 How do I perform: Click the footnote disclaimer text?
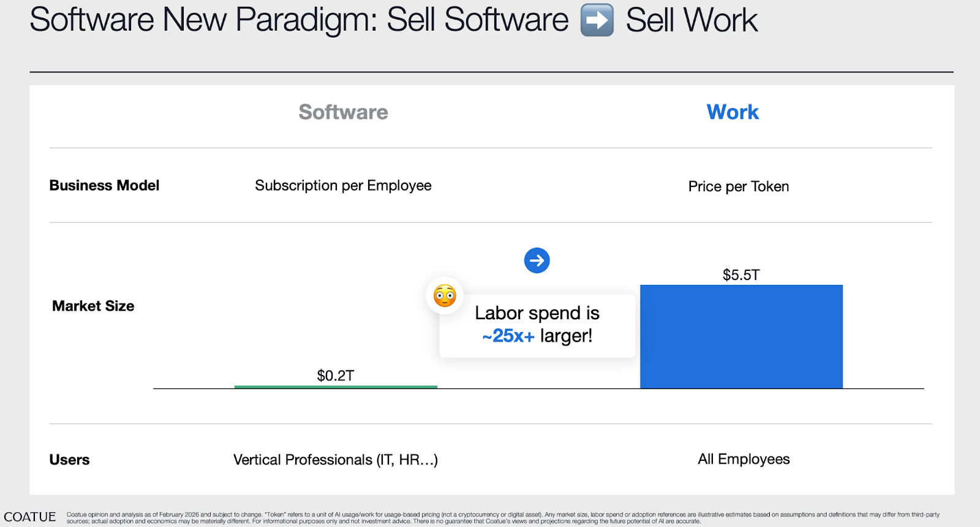pyautogui.click(x=503, y=518)
